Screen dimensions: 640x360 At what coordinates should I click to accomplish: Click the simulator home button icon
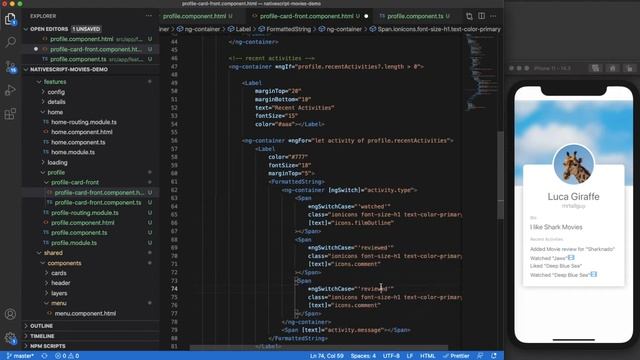click(613, 68)
